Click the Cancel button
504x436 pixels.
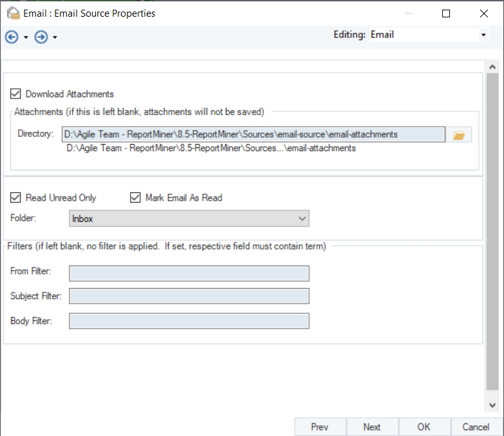[476, 427]
